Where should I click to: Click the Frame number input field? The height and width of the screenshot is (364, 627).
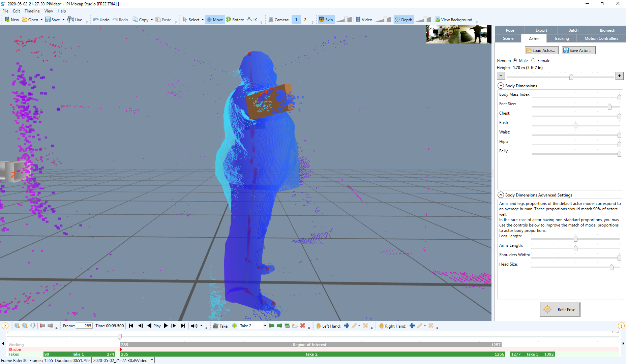[84, 326]
